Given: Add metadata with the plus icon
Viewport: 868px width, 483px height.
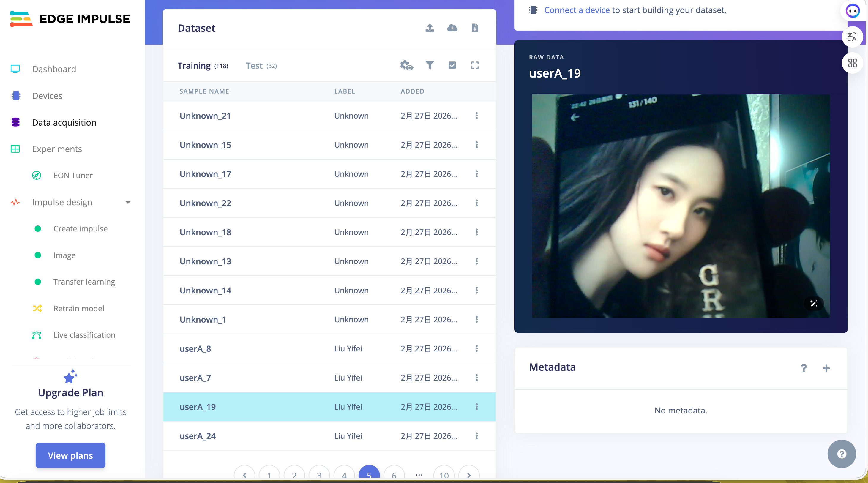Looking at the screenshot, I should point(826,368).
